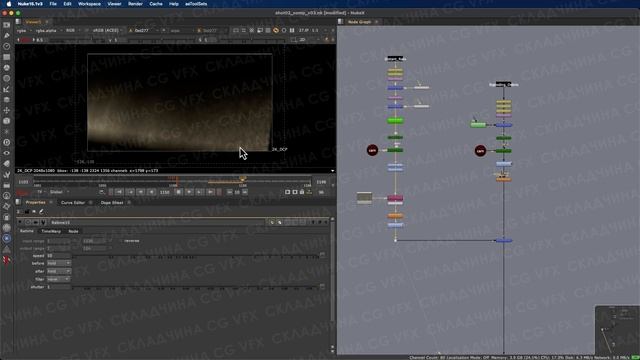Click the orange region-of-interest icon in Viewer toolbar
Screen dimensions: 640x360
point(276,30)
